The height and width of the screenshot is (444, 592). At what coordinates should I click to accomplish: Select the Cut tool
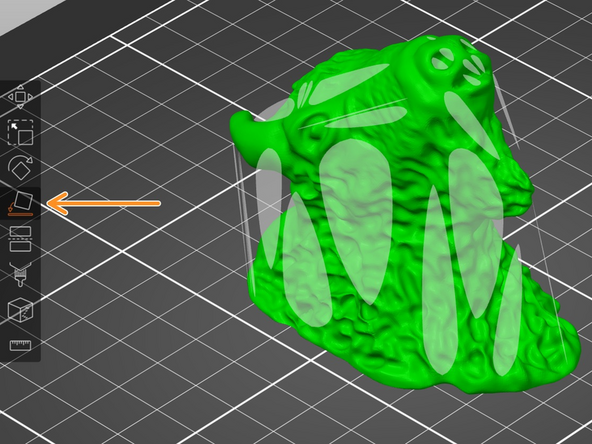point(20,239)
